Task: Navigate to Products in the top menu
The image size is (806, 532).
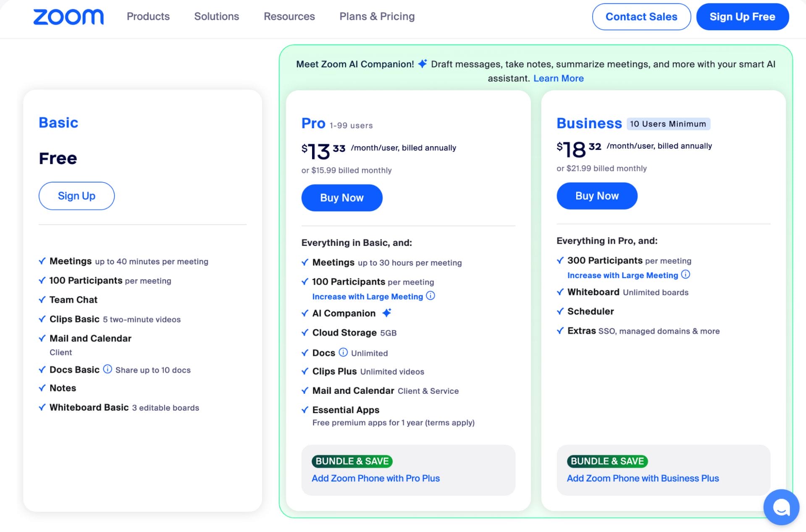Action: click(148, 16)
